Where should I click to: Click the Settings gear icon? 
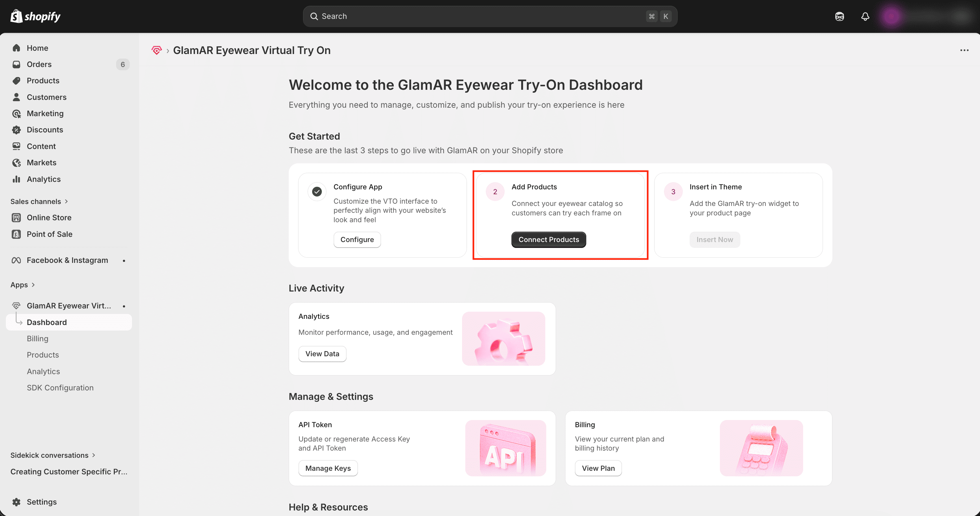pos(16,502)
